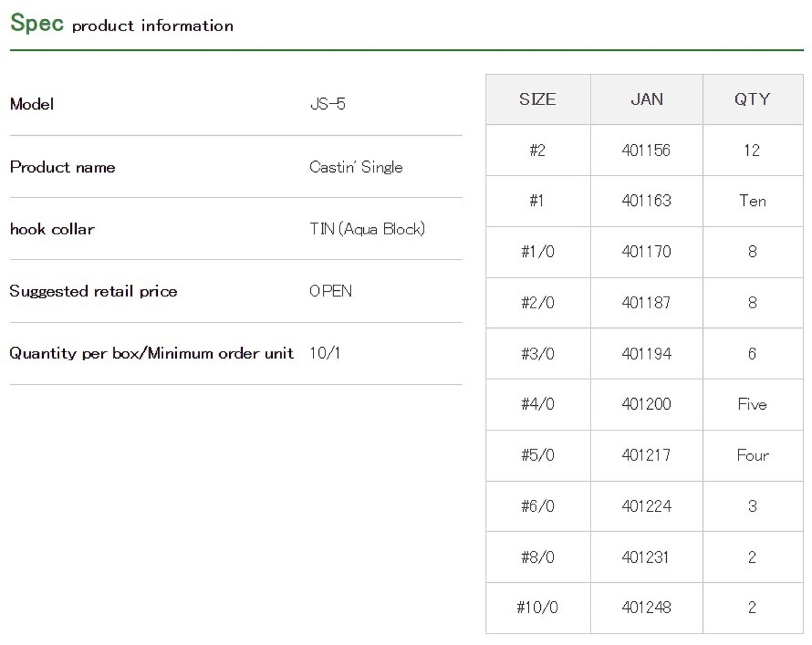Click the #6/0 size cell
The height and width of the screenshot is (645, 812).
(x=538, y=506)
